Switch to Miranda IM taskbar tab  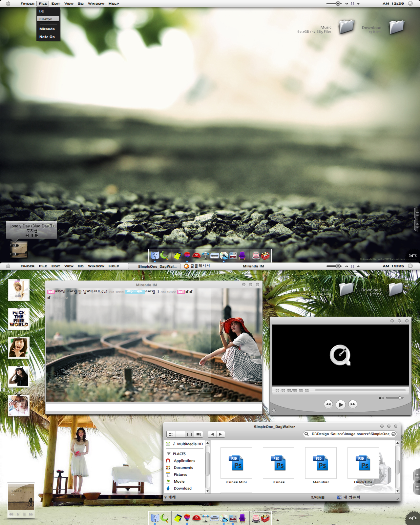253,266
